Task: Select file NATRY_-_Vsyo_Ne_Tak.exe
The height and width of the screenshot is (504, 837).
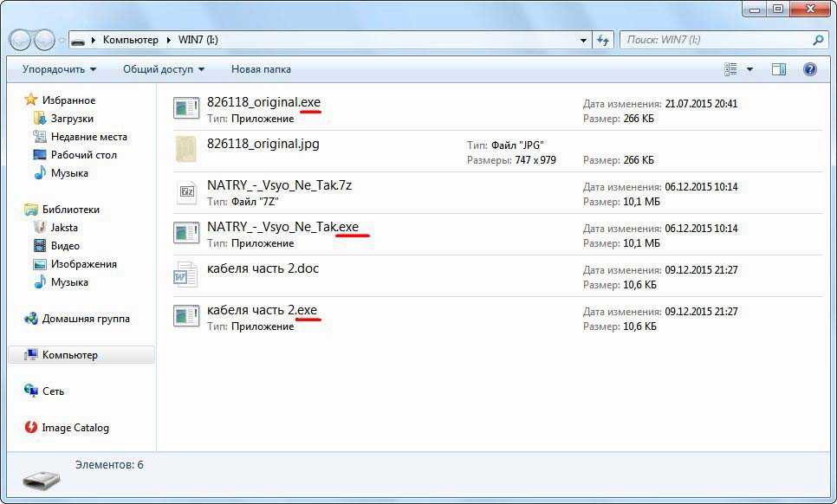Action: 283,227
